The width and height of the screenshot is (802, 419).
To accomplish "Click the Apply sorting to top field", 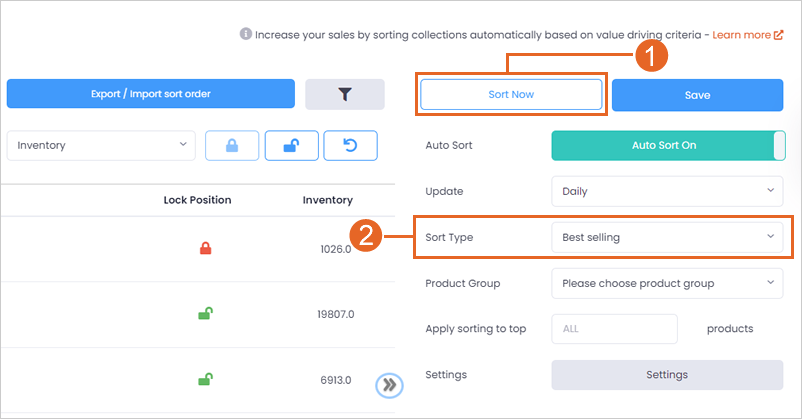I will coord(614,329).
